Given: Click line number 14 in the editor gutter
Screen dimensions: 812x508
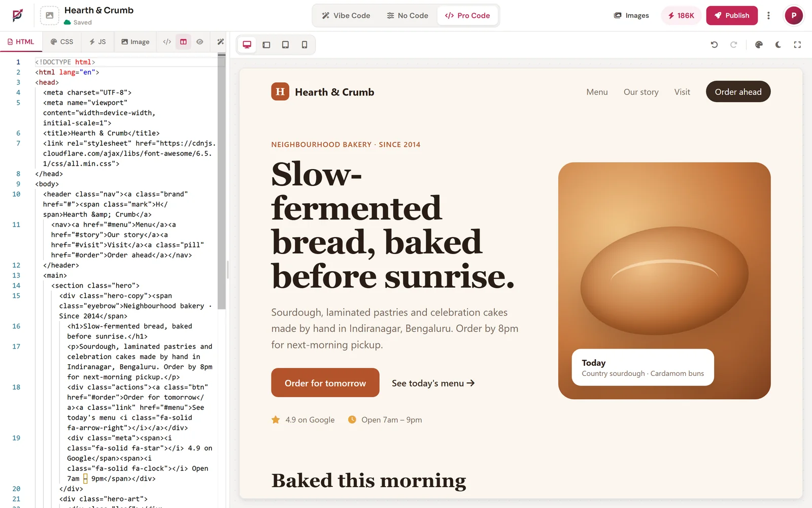Looking at the screenshot, I should (16, 285).
